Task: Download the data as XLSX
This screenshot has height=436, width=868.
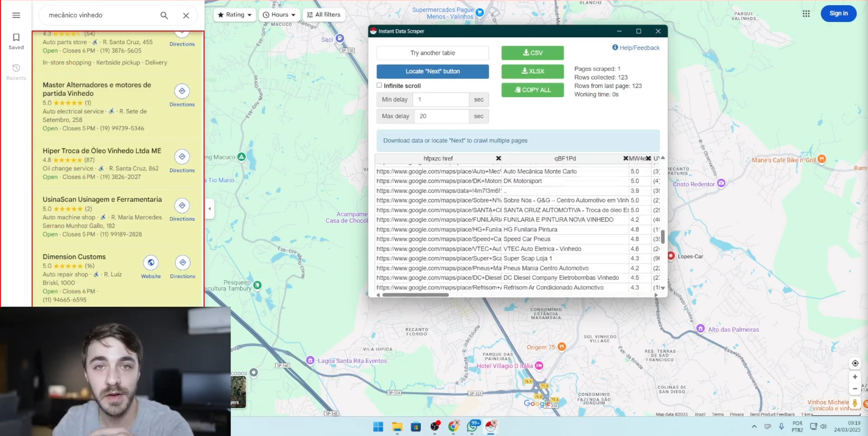Action: click(x=533, y=71)
